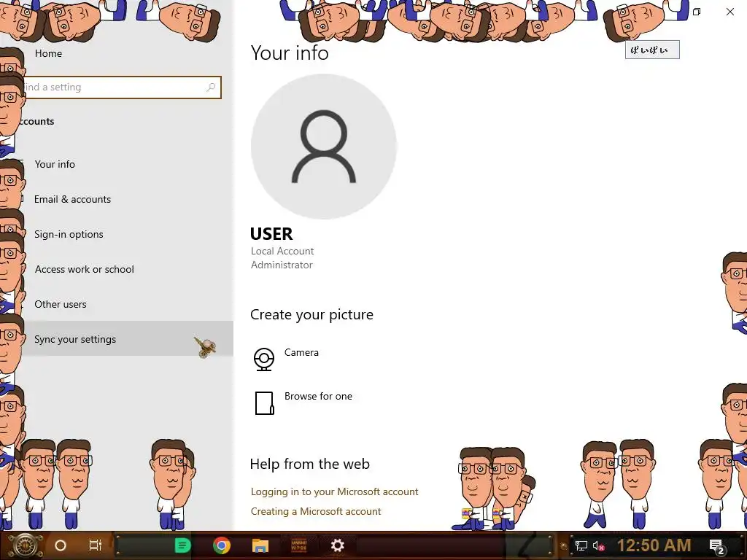Open Task View from taskbar
Screen dimensions: 747x560
tap(96, 545)
